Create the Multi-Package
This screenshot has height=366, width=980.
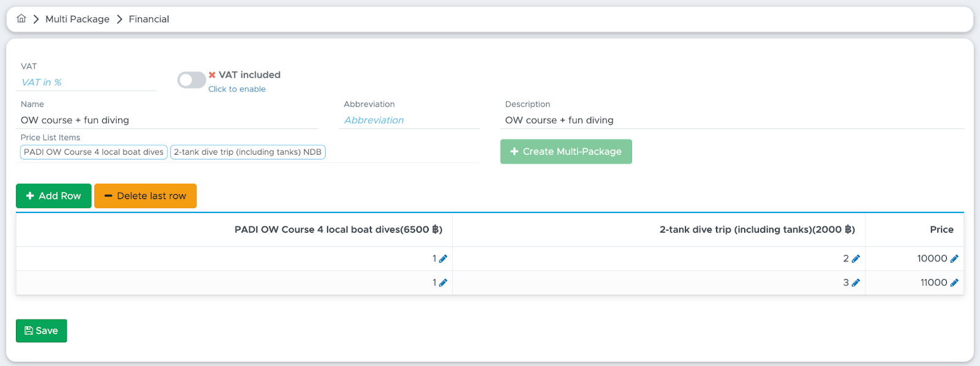coord(566,152)
